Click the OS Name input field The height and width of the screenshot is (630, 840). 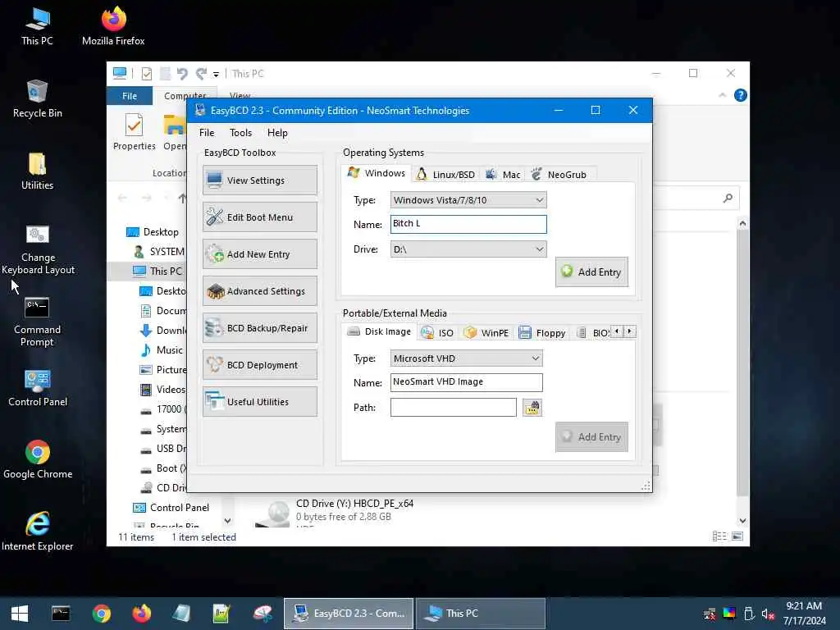click(468, 224)
